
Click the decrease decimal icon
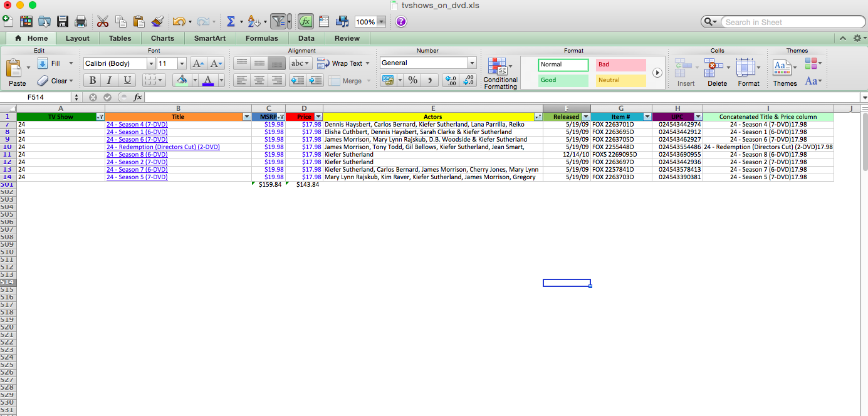[468, 80]
